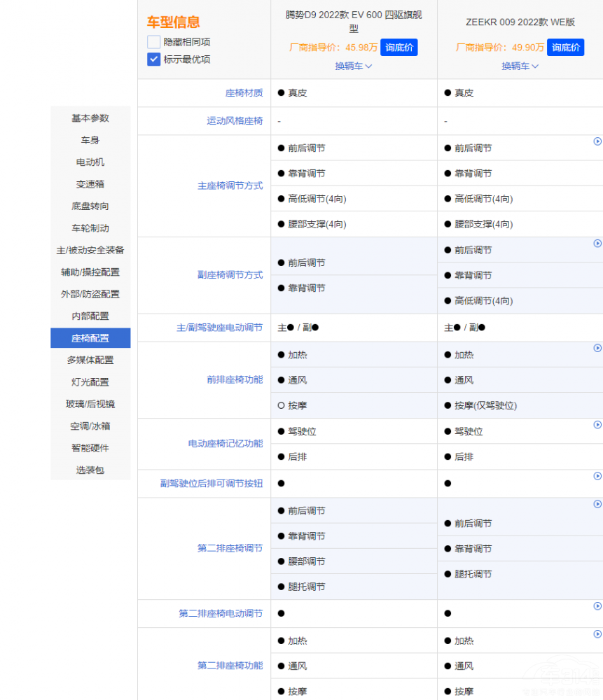The height and width of the screenshot is (700, 603).
Task: Enable the 隐藏相同项 checkbox
Action: (x=153, y=42)
